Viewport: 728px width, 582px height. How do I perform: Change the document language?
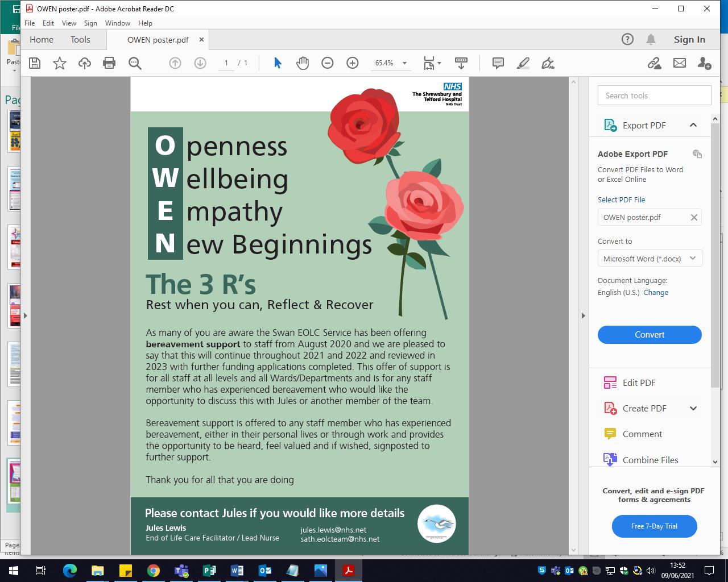[x=656, y=292]
